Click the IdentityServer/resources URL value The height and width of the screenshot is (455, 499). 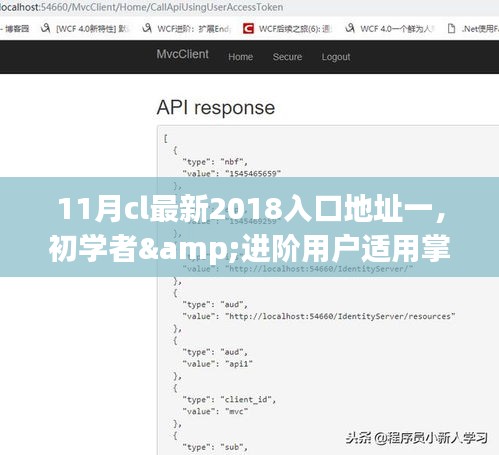click(340, 316)
